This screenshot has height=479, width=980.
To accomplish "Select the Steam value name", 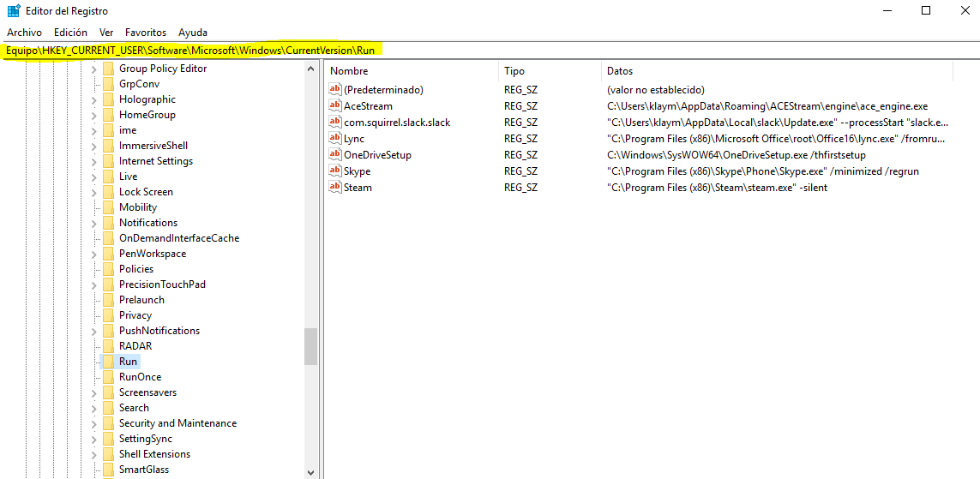I will (x=358, y=188).
